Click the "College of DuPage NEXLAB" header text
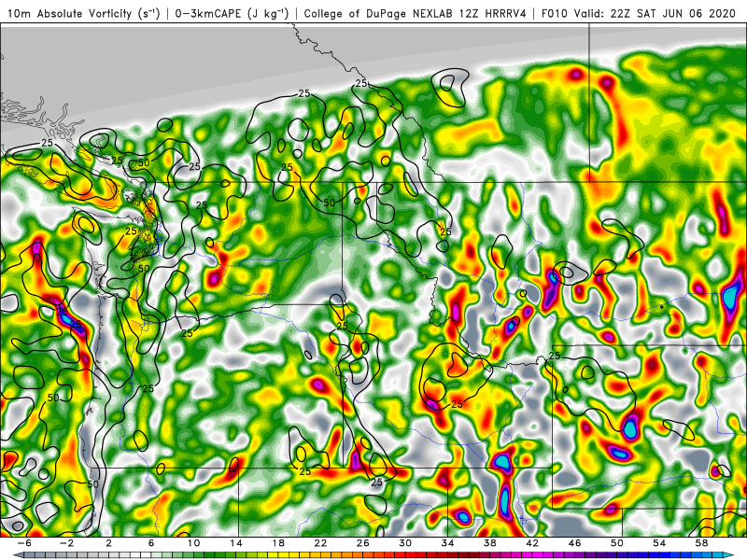 tap(380, 13)
